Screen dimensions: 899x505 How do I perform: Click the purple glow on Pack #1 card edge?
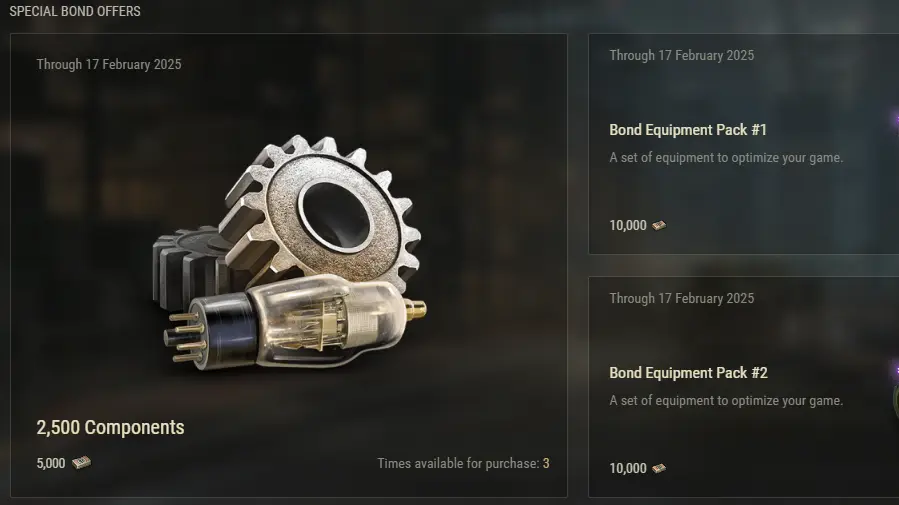(x=896, y=122)
